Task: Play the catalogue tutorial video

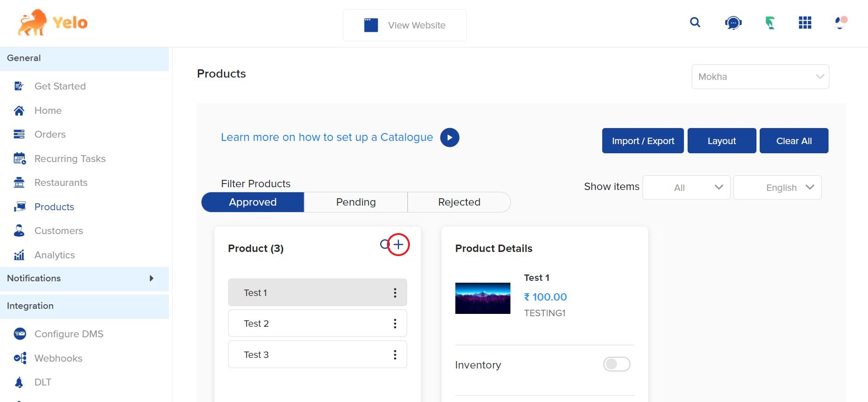Action: coord(449,138)
